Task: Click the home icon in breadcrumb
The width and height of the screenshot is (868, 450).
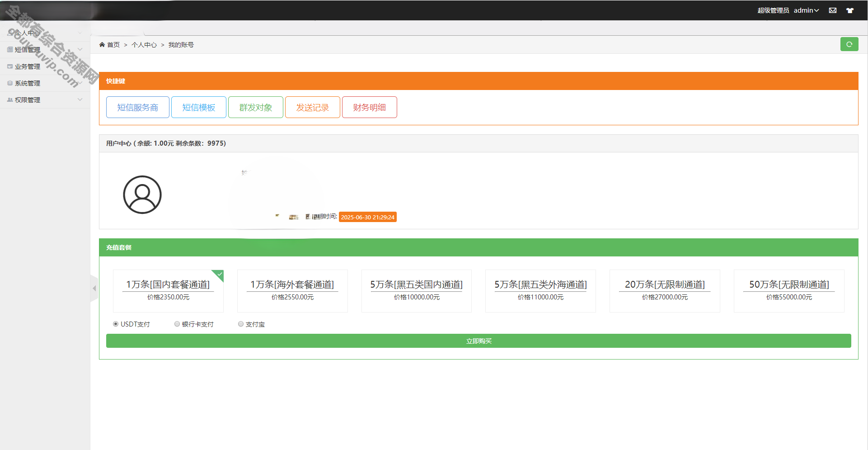Action: tap(102, 45)
